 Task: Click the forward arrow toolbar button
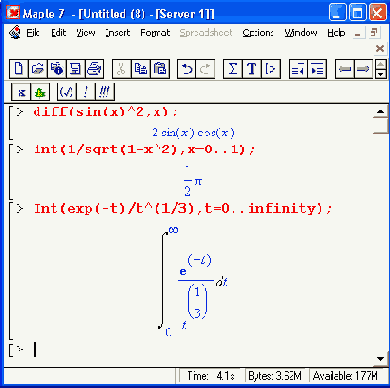(363, 69)
